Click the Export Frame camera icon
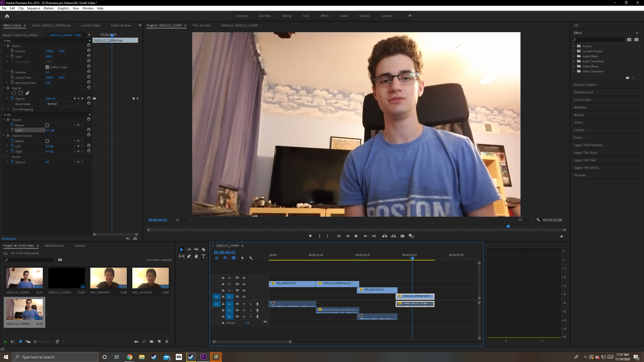 [403, 236]
